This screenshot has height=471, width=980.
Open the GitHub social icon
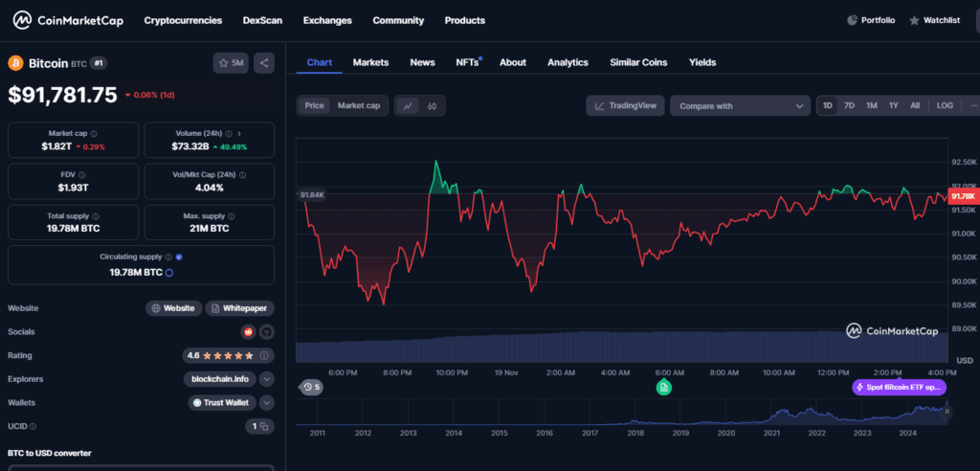pos(267,331)
